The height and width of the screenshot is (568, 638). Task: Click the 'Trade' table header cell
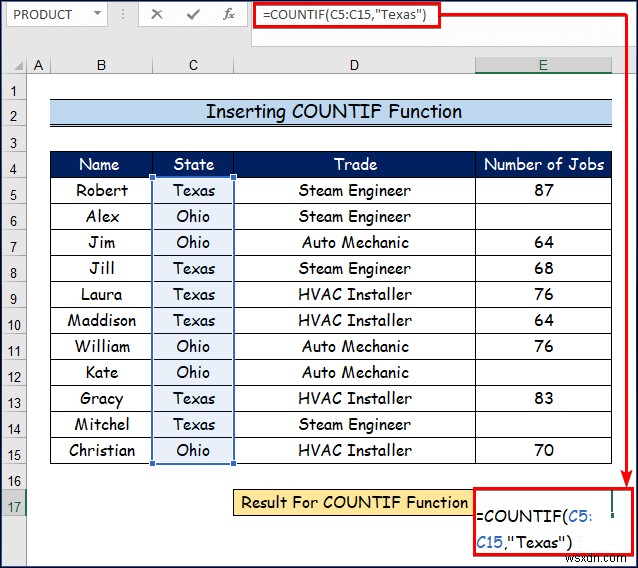(x=354, y=164)
